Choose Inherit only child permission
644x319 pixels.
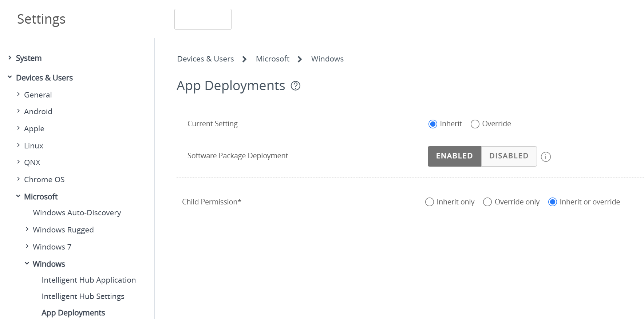(430, 202)
